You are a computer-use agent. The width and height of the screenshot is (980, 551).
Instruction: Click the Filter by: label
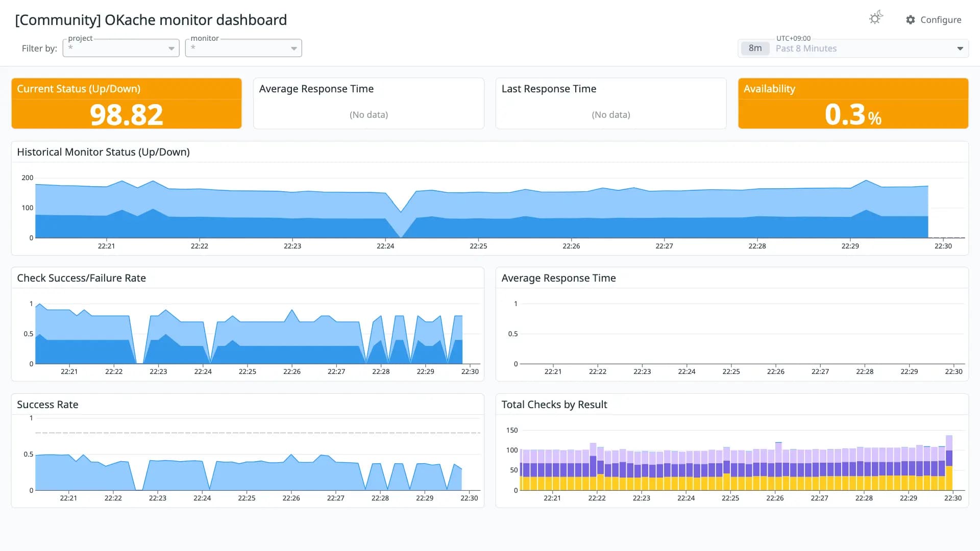click(x=39, y=48)
